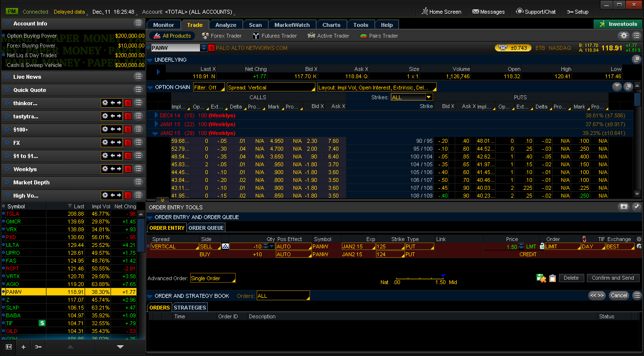The image size is (644, 356).
Task: Click the red TIF link icon in order header
Action: click(x=584, y=239)
